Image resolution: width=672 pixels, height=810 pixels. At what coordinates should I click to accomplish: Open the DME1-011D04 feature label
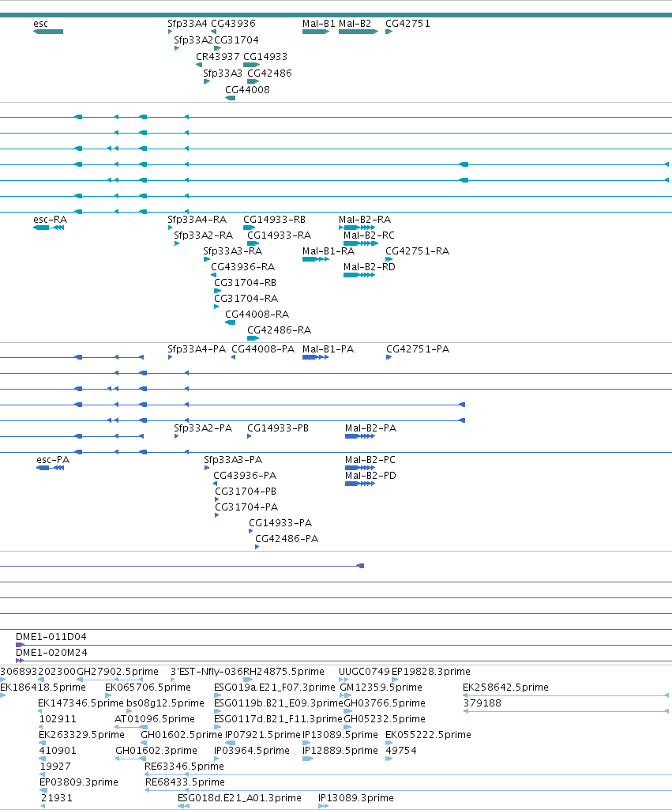(x=51, y=637)
